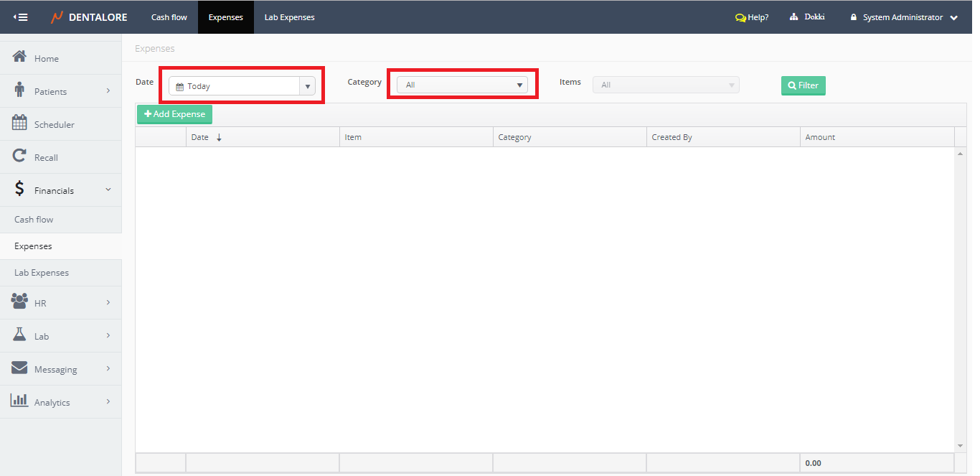
Task: Switch to the Cash flow top tab
Action: tap(169, 17)
